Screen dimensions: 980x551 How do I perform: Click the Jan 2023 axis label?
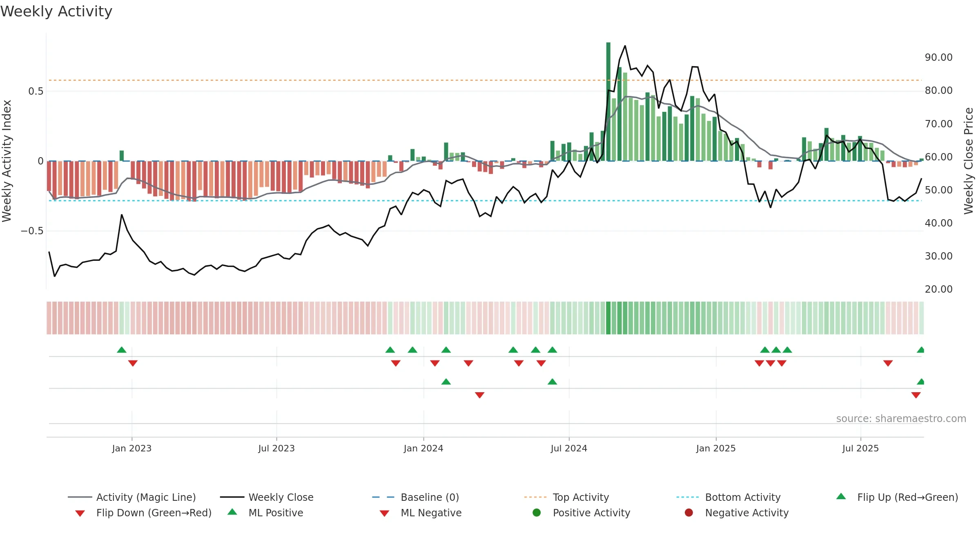coord(132,449)
